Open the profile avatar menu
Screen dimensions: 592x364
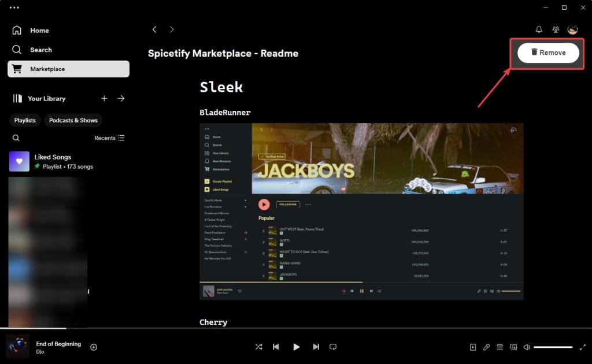(x=573, y=29)
